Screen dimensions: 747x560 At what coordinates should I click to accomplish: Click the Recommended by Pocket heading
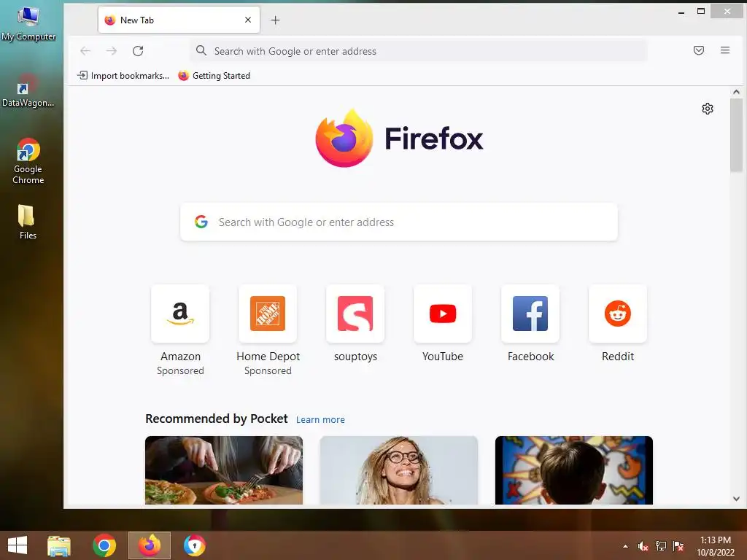point(216,419)
